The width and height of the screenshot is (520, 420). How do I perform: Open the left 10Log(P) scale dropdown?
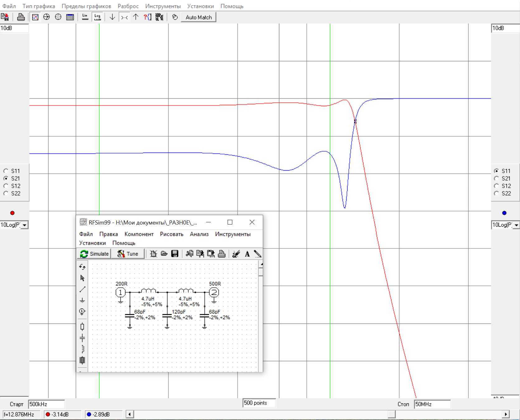click(x=25, y=225)
